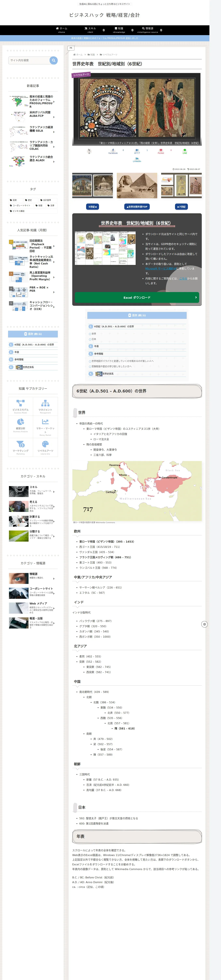
Task: Open the リベラルアーツ subcategory palette icon
Action: point(45,444)
